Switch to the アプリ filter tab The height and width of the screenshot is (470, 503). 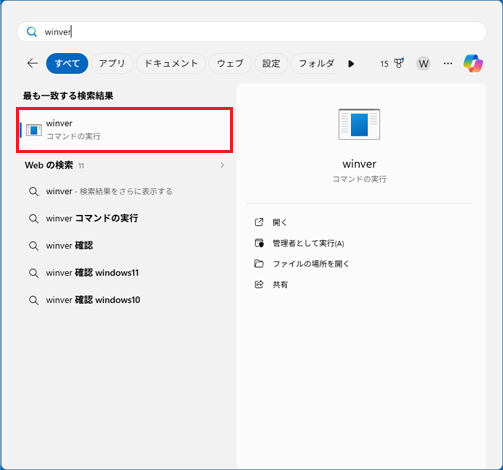coord(112,63)
